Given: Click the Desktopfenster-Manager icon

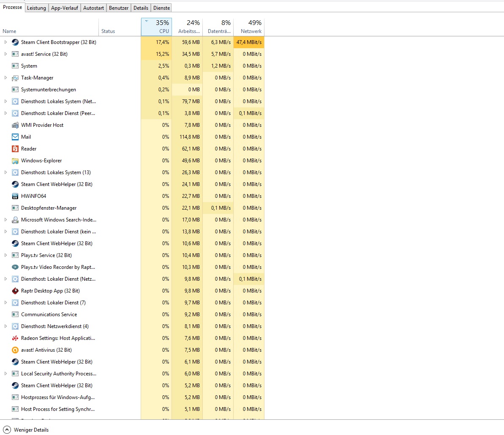Looking at the screenshot, I should pos(15,208).
